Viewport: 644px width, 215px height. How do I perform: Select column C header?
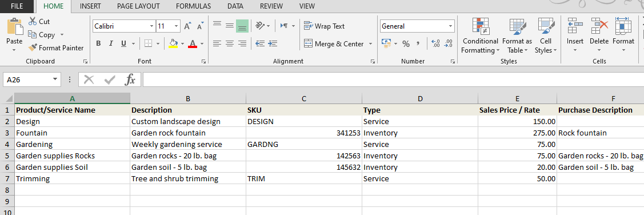[304, 99]
